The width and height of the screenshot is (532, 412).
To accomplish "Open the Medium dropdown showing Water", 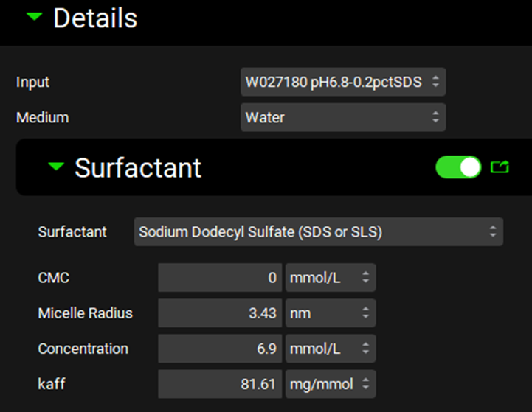I will [x=342, y=117].
